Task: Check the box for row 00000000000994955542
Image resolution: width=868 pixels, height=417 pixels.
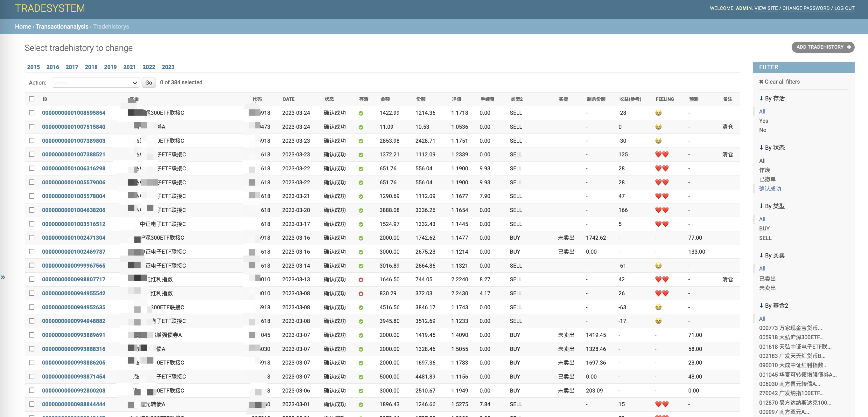Action: click(32, 293)
